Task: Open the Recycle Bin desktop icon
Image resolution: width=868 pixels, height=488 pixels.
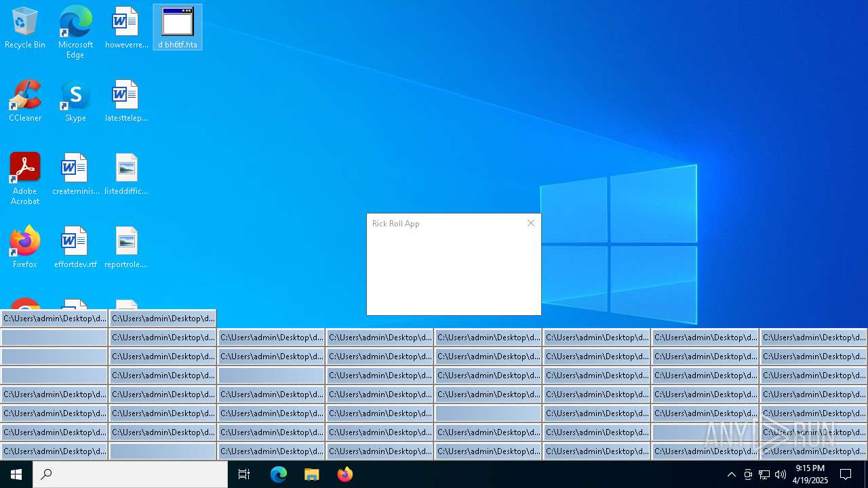Action: [25, 28]
